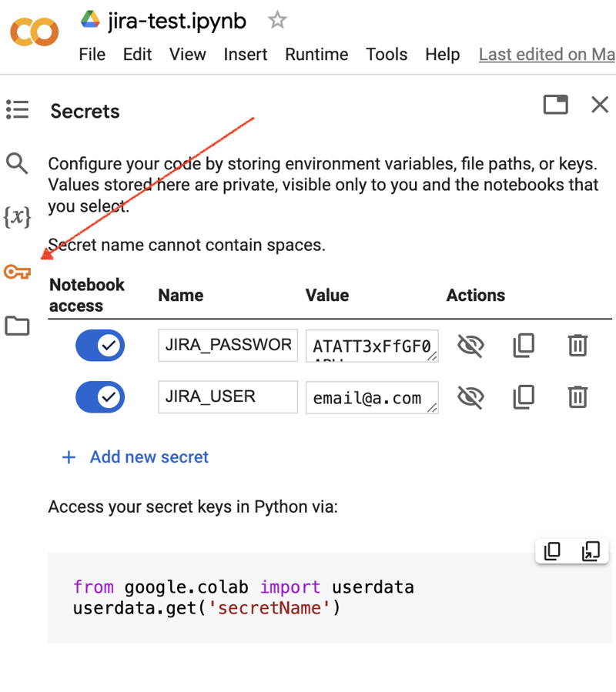
Task: Delete the JIRA_PASSWORD secret
Action: [x=577, y=345]
